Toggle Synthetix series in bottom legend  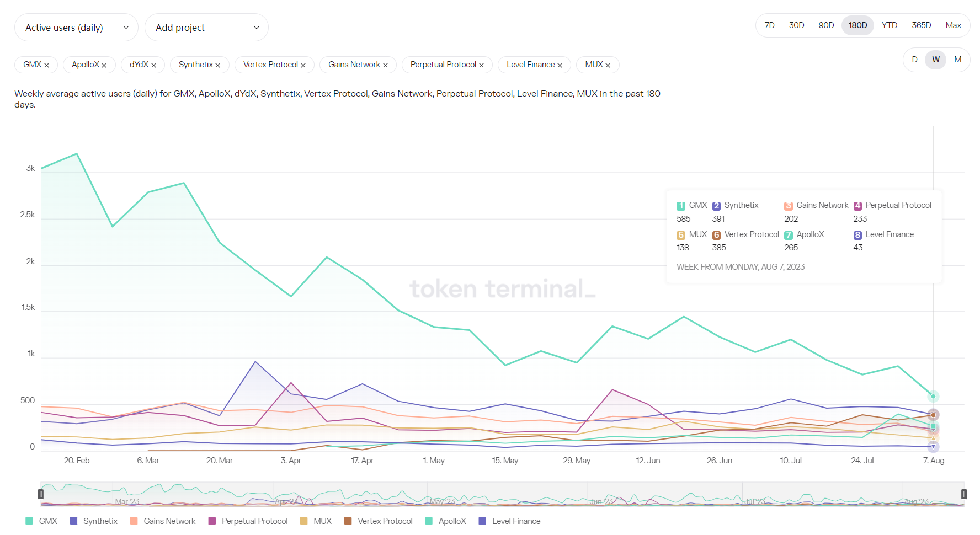[94, 521]
